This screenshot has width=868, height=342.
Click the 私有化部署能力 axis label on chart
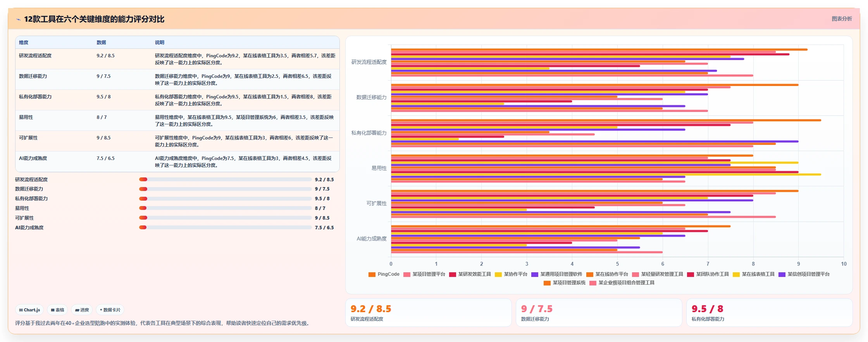coord(369,133)
